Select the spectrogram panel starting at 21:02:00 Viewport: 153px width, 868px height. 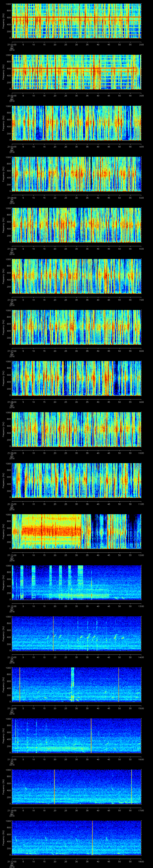(77, 72)
